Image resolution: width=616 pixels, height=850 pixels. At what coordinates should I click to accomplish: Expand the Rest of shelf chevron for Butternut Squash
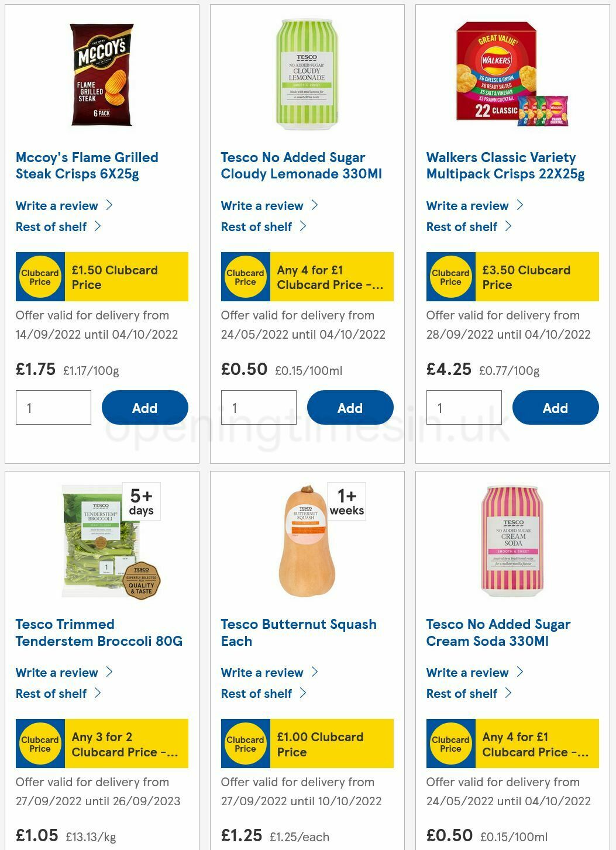pos(304,693)
